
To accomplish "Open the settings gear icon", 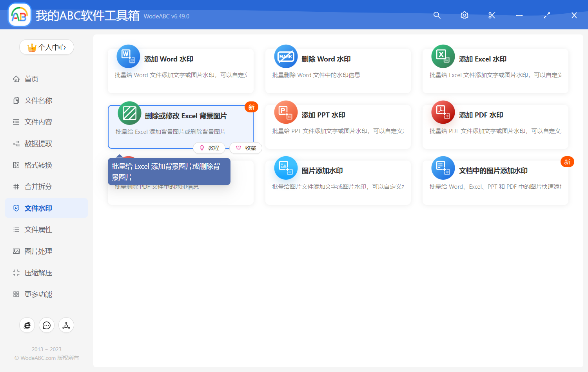I will (464, 15).
